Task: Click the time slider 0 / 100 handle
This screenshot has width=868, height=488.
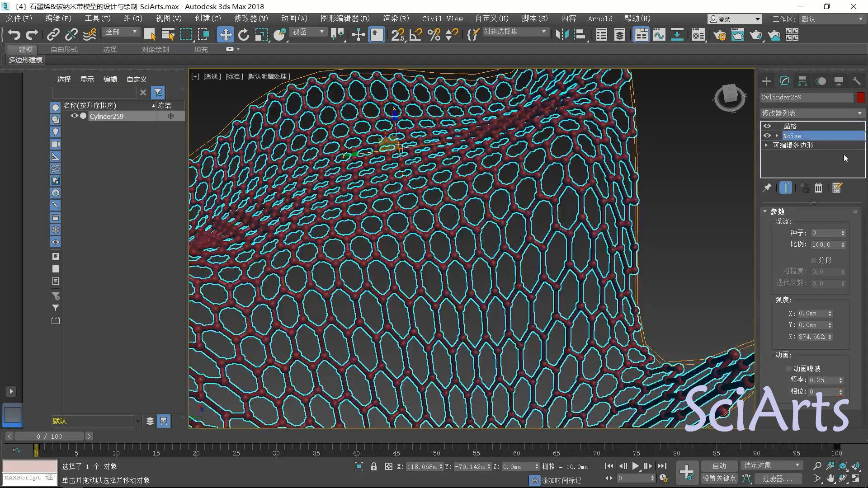Action: point(49,436)
